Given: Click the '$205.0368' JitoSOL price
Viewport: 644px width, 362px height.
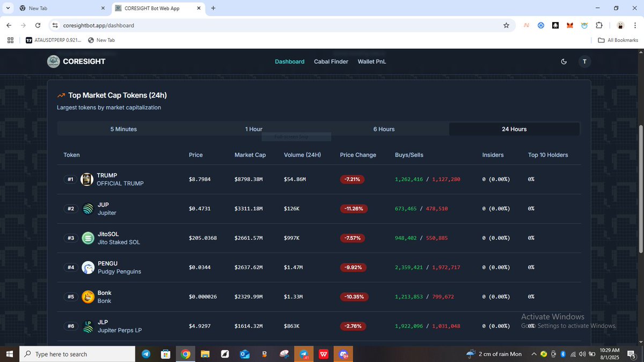Looking at the screenshot, I should 203,238.
